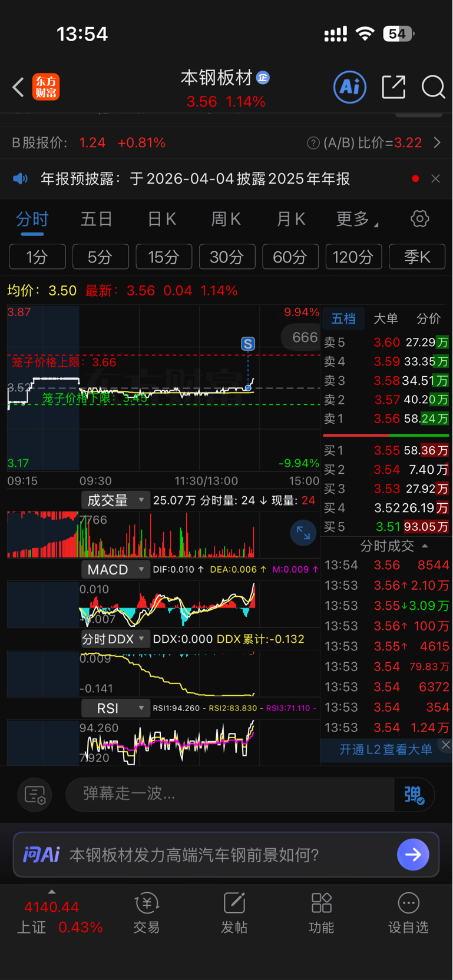Expand the 更多 chart period menu
This screenshot has width=453, height=980.
(x=357, y=220)
